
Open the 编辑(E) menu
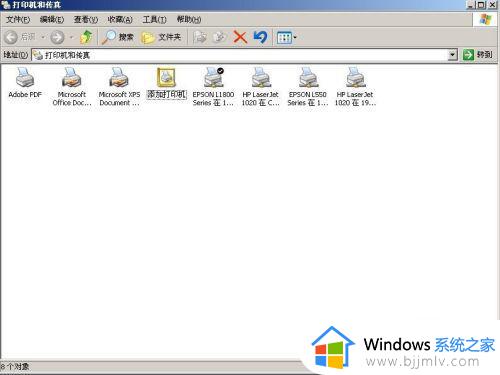pos(52,20)
